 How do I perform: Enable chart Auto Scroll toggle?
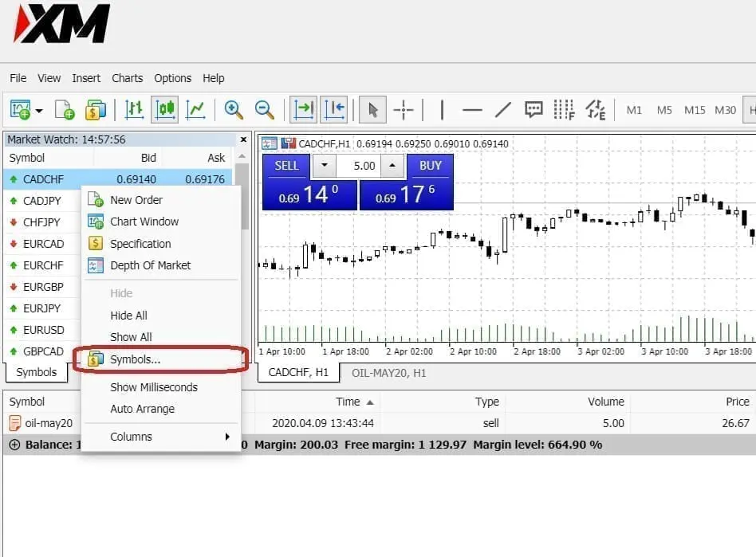pos(303,110)
